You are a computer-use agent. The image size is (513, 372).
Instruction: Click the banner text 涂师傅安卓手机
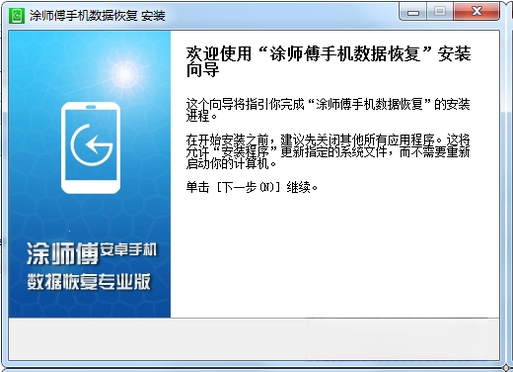click(92, 254)
